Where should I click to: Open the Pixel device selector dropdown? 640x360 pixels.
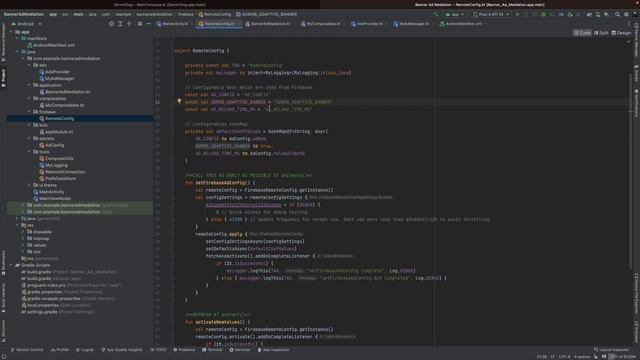[491, 14]
